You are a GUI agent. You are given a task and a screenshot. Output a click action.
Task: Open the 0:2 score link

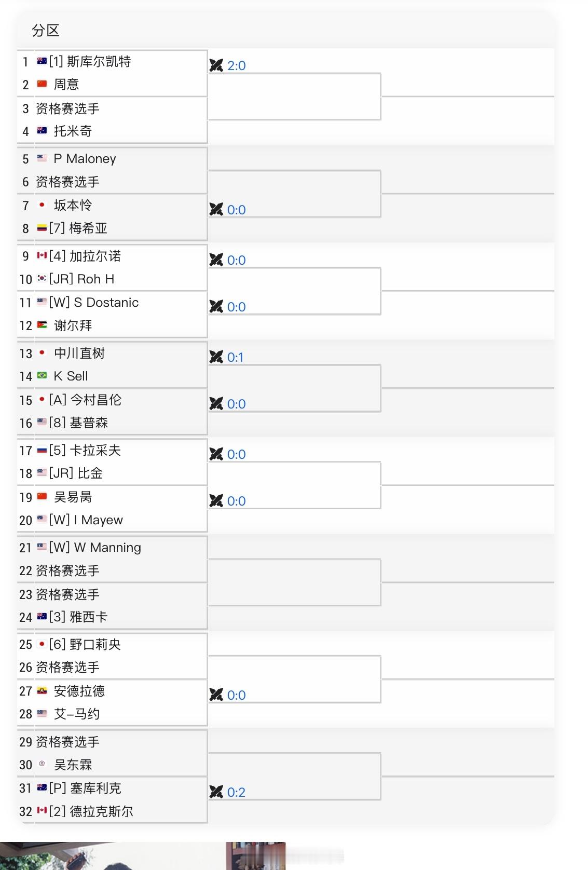(237, 793)
